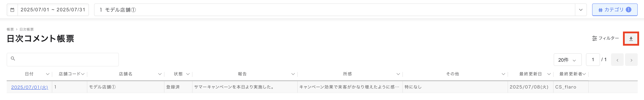Go to the next page arrow
The image size is (644, 100).
coord(631,60)
